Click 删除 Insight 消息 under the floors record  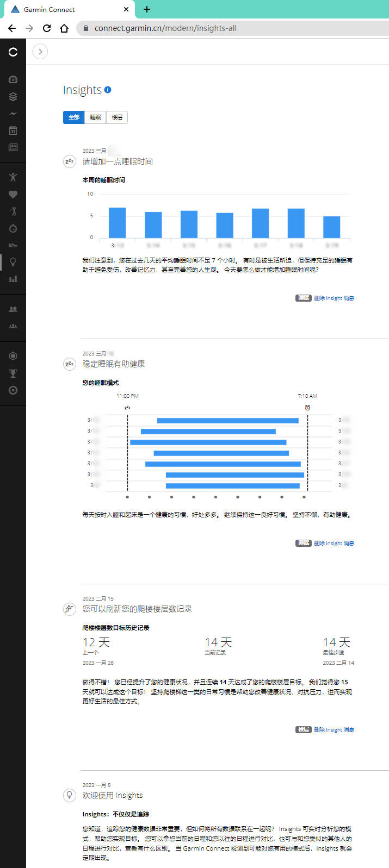(334, 730)
